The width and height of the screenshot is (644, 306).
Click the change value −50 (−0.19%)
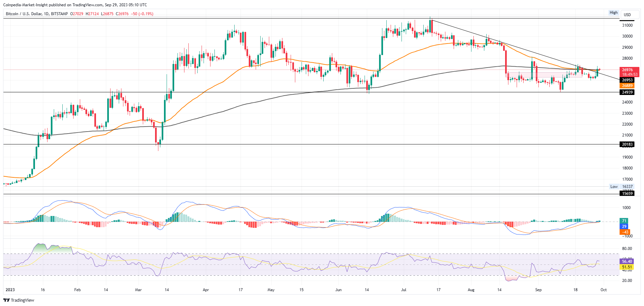click(142, 14)
